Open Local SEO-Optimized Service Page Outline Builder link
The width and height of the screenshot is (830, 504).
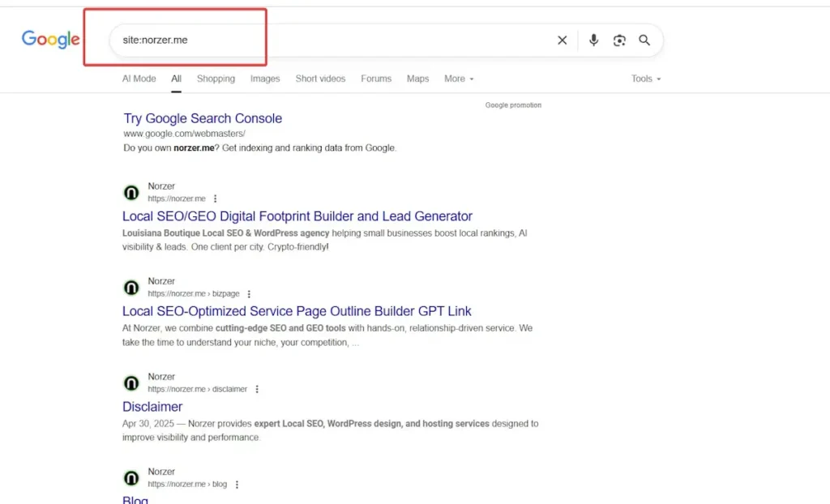click(x=297, y=311)
